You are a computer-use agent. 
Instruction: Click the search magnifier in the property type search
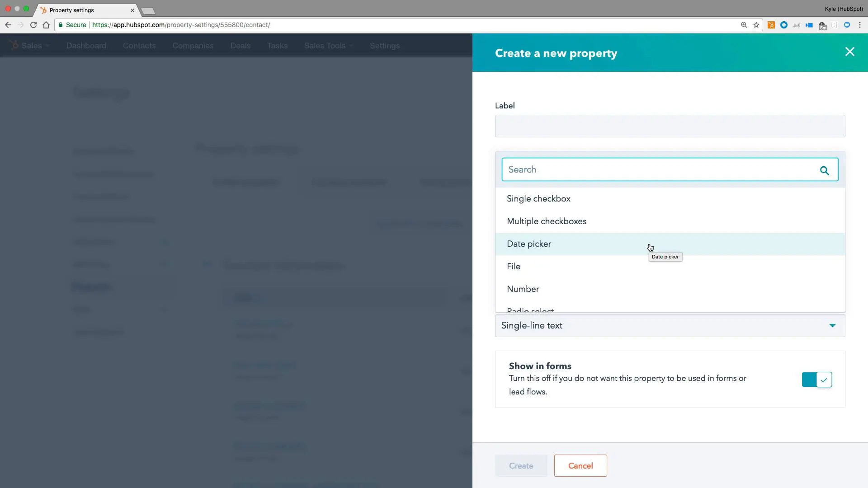[825, 169]
